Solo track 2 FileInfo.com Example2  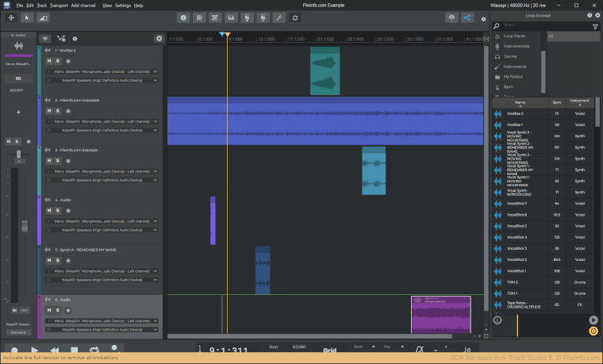(58, 110)
